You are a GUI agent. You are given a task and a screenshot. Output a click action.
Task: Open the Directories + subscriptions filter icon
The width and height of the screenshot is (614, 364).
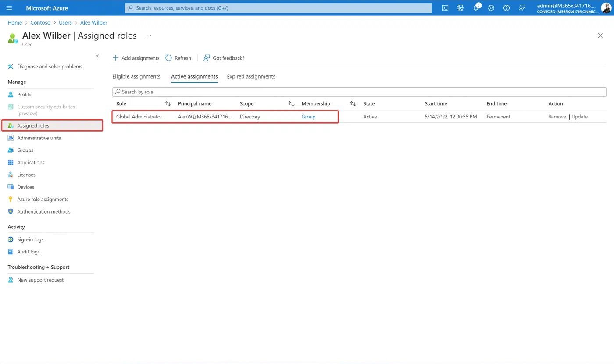(460, 8)
